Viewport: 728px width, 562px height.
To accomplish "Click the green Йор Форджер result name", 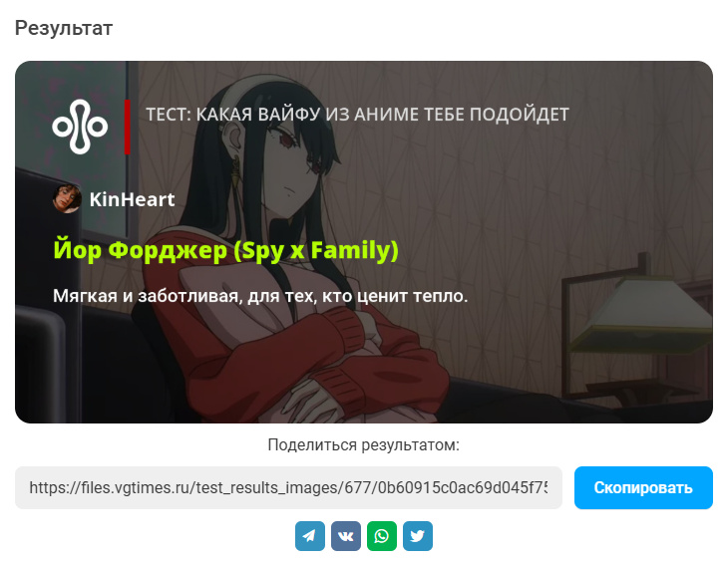I will point(225,250).
